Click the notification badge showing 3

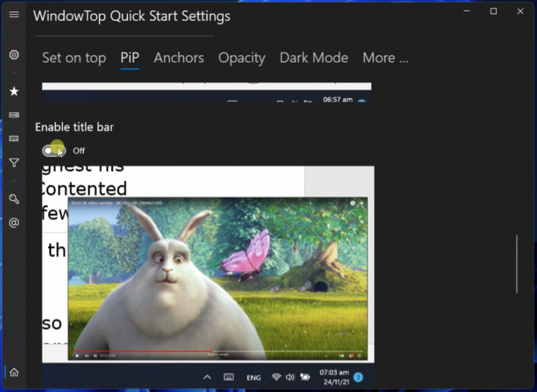click(358, 377)
